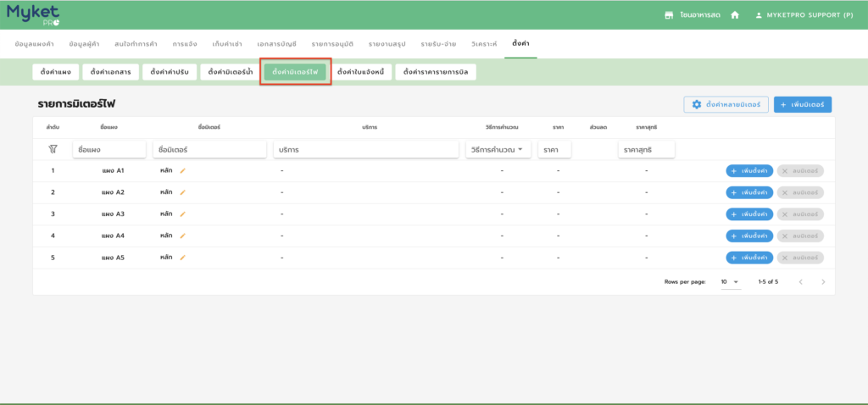Edit meter name pencil for แผง A4
This screenshot has width=868, height=405.
pos(183,236)
